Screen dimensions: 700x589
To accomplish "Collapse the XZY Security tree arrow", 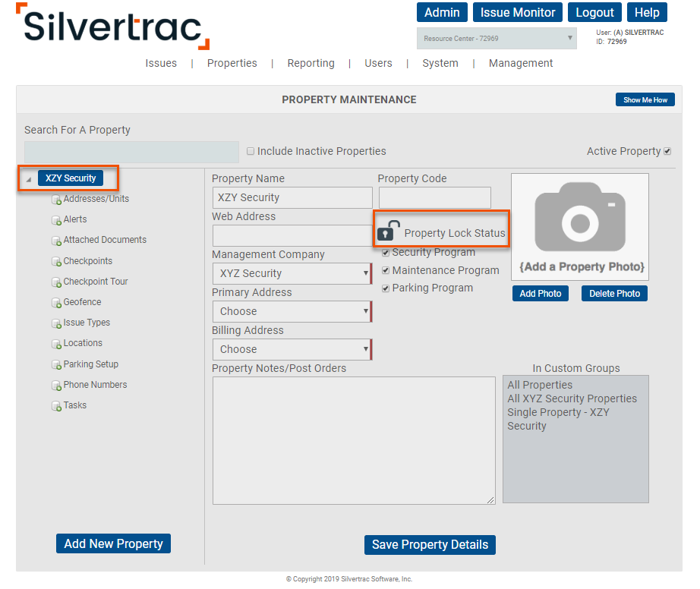I will pos(29,179).
